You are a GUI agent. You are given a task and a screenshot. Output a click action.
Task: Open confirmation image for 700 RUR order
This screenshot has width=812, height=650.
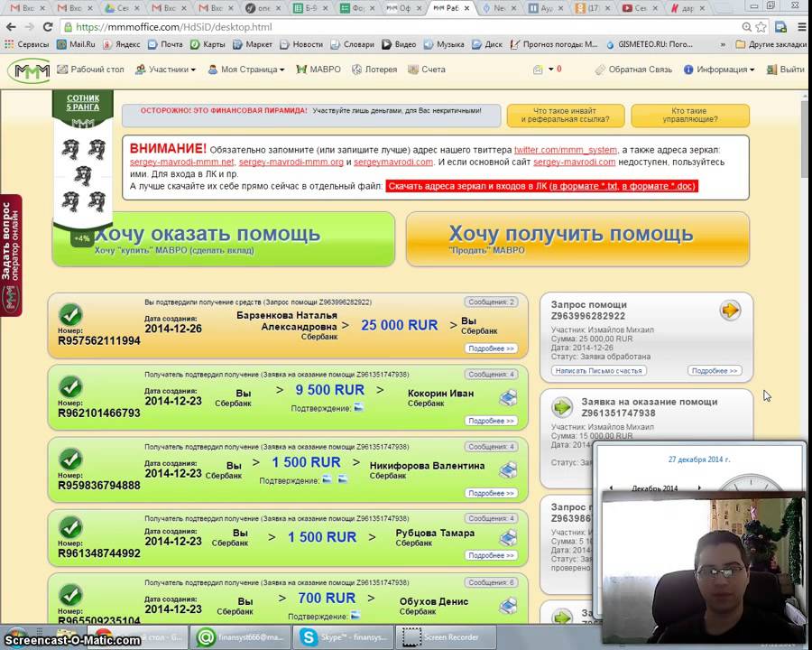[355, 616]
